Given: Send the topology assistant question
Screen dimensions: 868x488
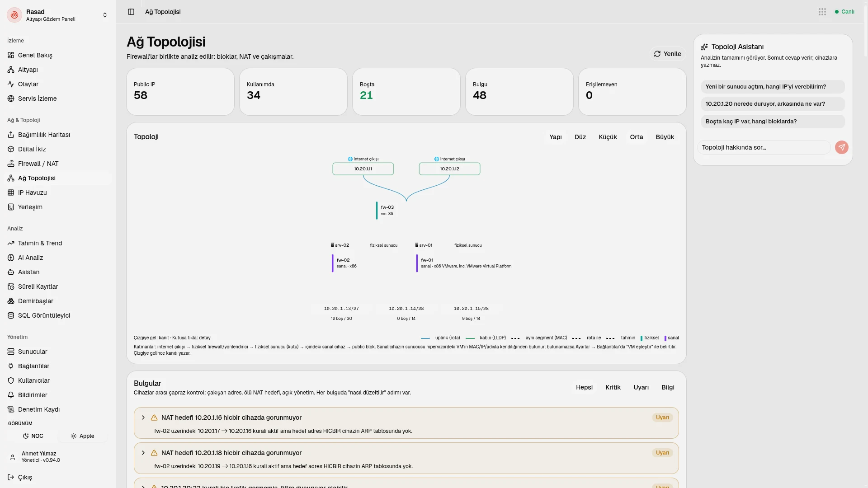Looking at the screenshot, I should (841, 147).
